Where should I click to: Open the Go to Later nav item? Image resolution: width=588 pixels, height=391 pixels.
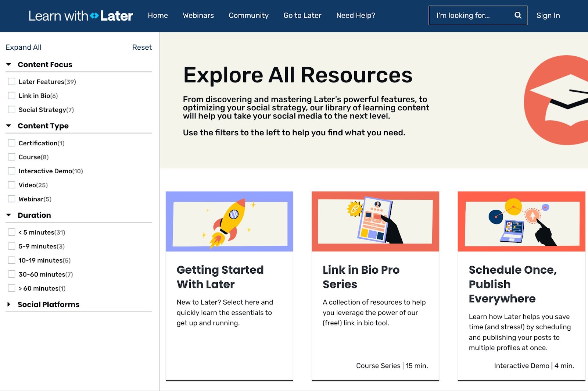302,15
